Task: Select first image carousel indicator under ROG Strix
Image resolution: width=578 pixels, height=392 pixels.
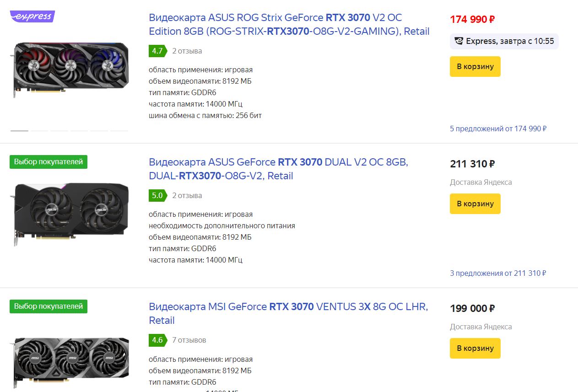Action: click(19, 131)
